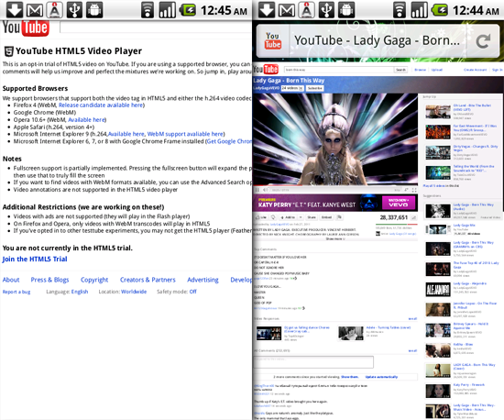The width and height of the screenshot is (504, 420).
Task: Click the Embed button
Action: [326, 217]
